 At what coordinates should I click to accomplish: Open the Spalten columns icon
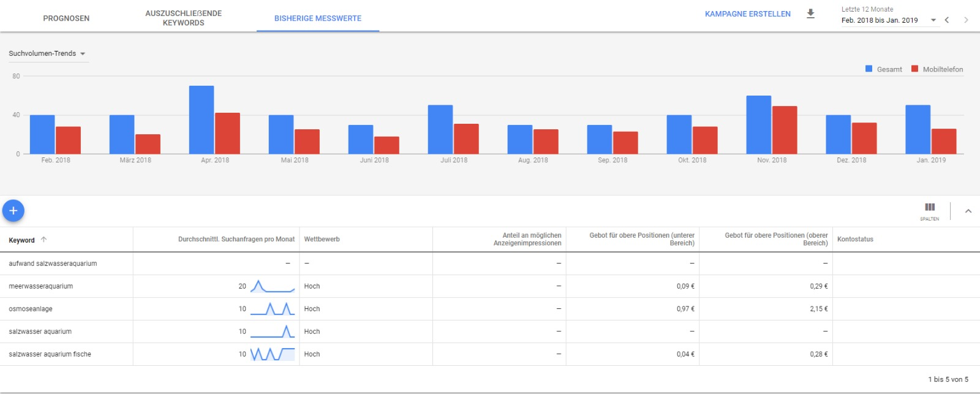point(930,211)
